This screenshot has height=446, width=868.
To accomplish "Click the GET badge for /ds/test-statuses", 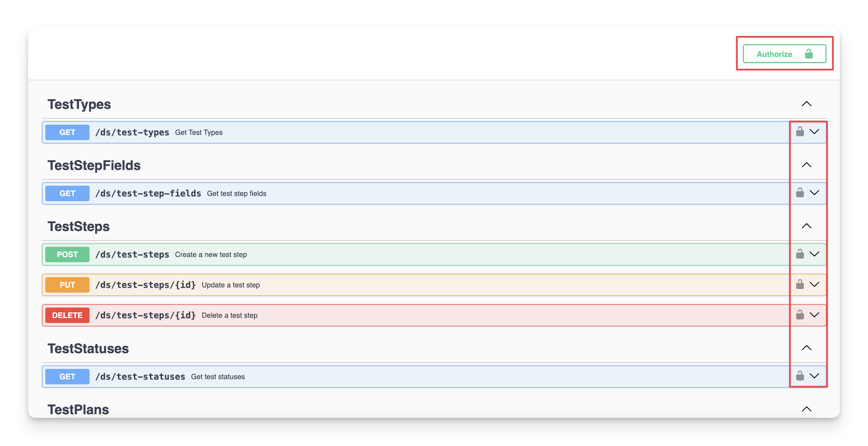I will (67, 377).
